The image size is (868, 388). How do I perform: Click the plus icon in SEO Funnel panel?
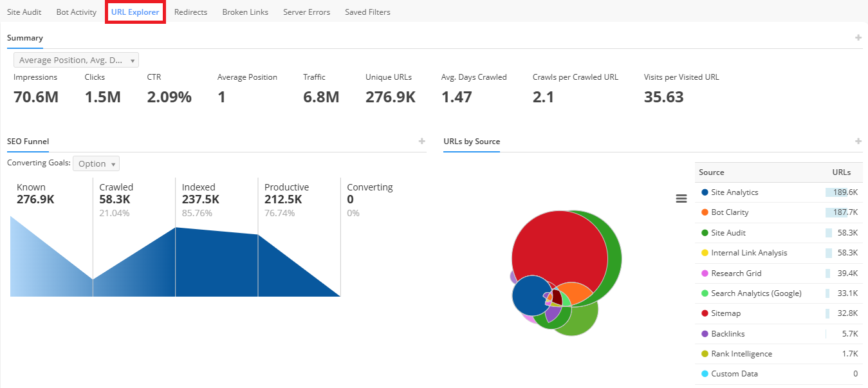(421, 142)
